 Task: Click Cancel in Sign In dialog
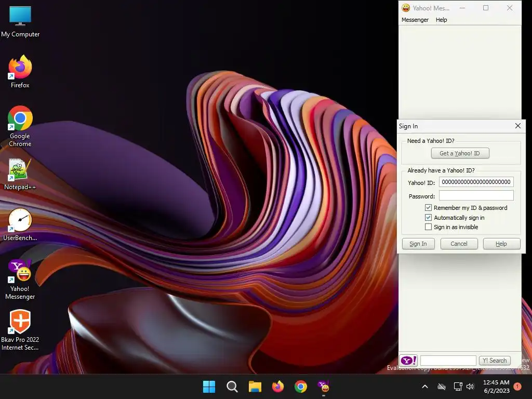click(x=459, y=244)
